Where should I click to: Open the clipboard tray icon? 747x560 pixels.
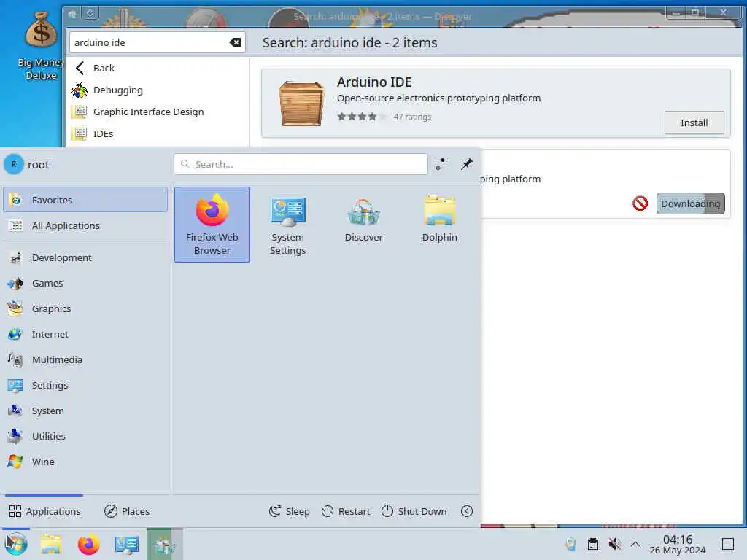click(592, 544)
